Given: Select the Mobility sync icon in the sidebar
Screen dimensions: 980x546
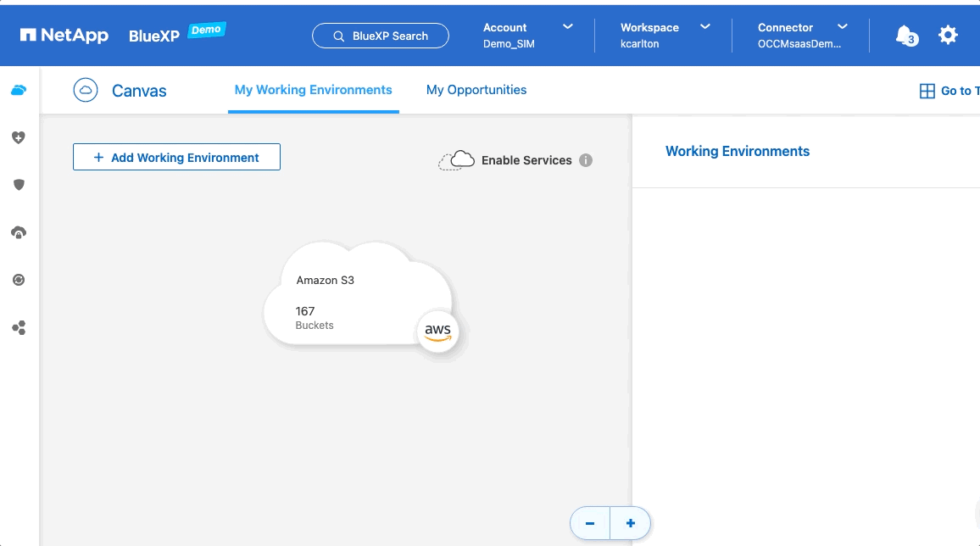Looking at the screenshot, I should (19, 279).
